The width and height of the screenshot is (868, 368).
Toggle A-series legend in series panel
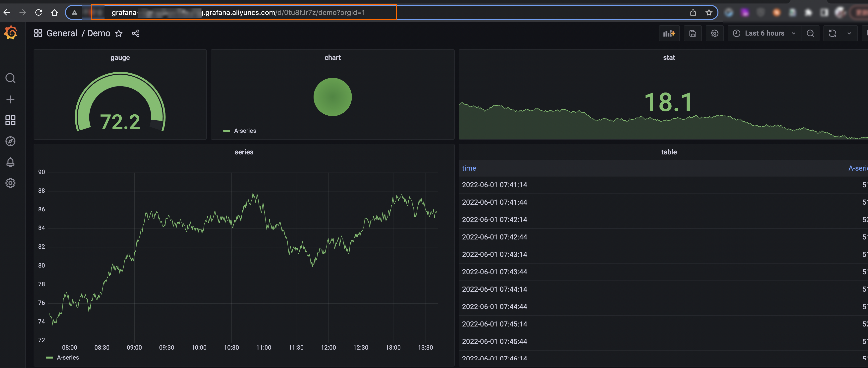(67, 358)
